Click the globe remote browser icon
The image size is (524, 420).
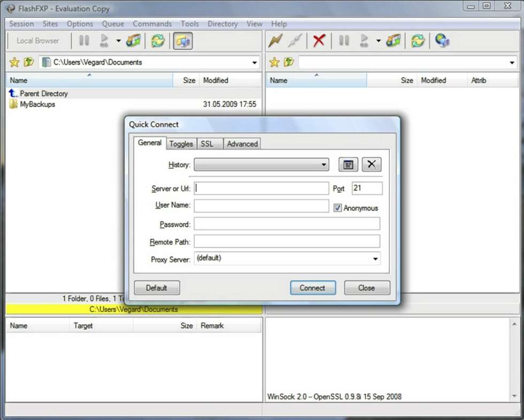point(442,41)
